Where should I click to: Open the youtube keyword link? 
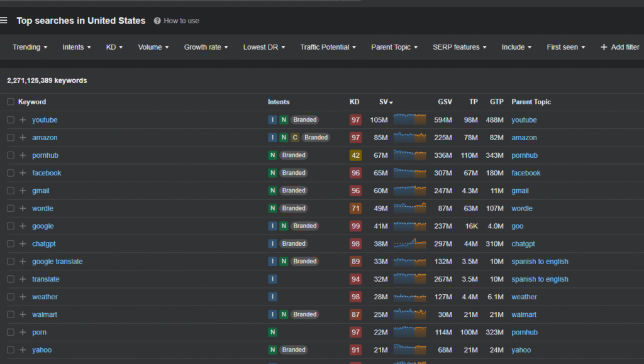click(45, 120)
